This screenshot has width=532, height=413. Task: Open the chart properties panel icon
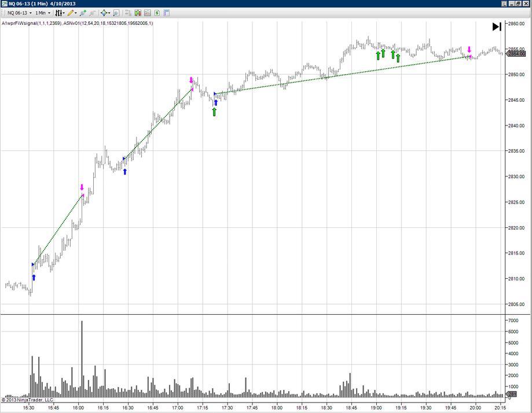(x=166, y=13)
